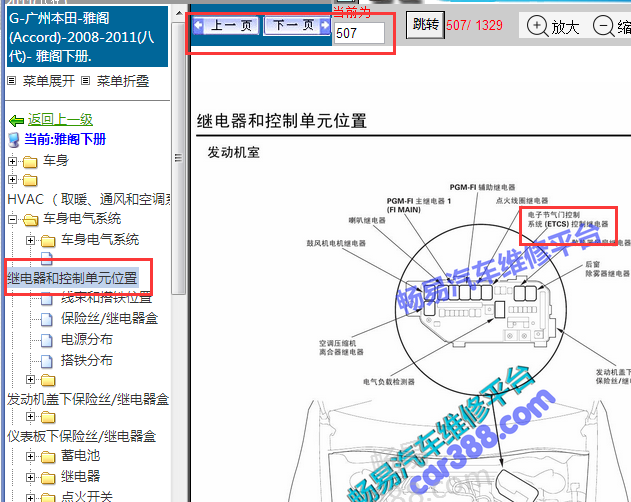631x502 pixels.
Task: Open the HVAC（取暖、通风和空调 tree item
Action: coord(89,199)
